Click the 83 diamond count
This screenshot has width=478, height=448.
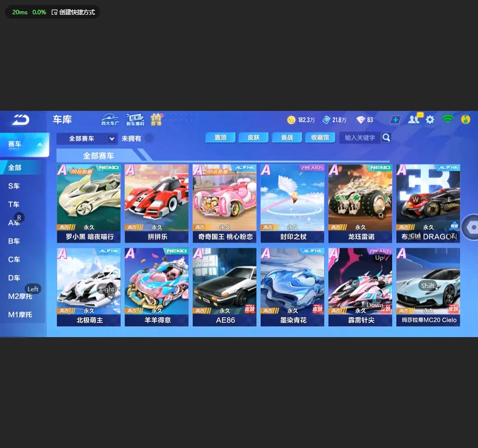(x=370, y=120)
